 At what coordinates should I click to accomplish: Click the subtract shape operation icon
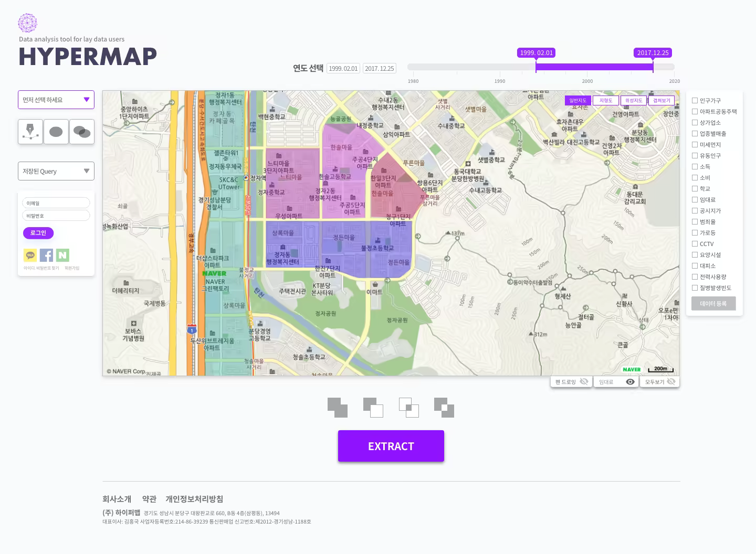(373, 408)
